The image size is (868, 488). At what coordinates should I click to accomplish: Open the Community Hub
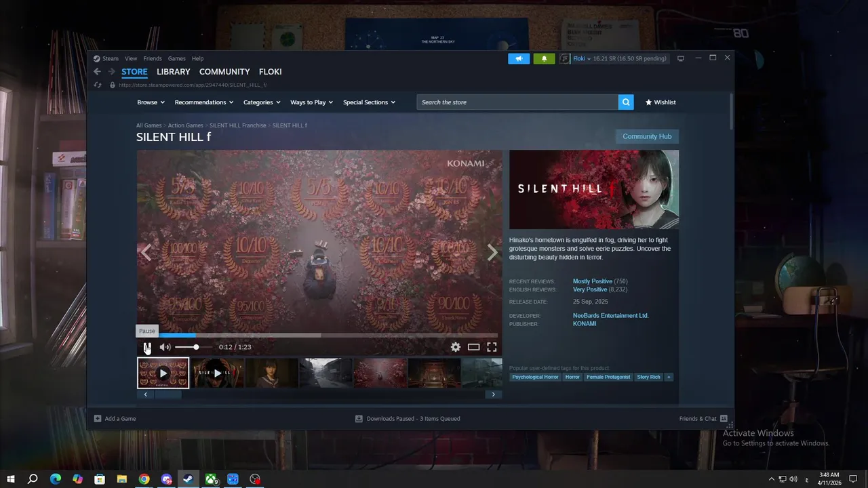pyautogui.click(x=647, y=136)
